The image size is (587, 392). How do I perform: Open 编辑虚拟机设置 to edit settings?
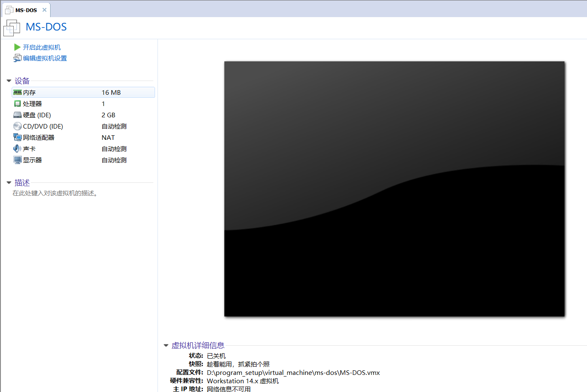[x=44, y=58]
